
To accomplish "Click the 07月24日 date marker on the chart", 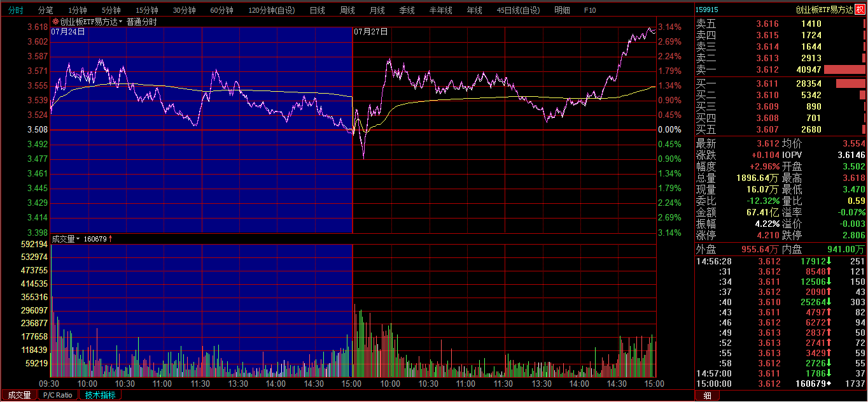I will click(68, 31).
